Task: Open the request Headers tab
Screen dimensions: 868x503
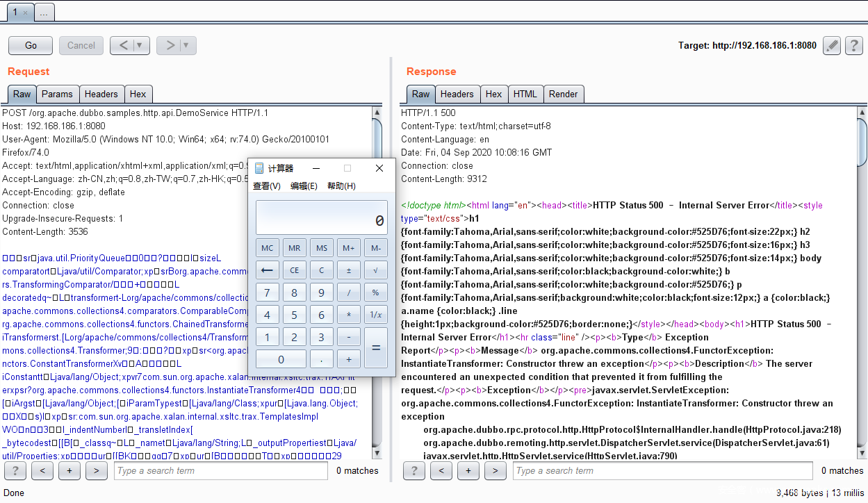Action: 101,94
